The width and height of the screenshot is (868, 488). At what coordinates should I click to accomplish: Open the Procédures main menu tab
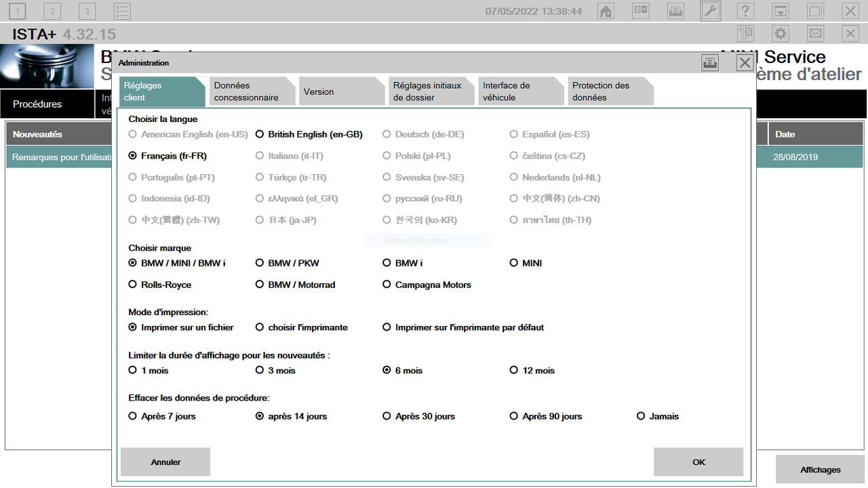(47, 104)
